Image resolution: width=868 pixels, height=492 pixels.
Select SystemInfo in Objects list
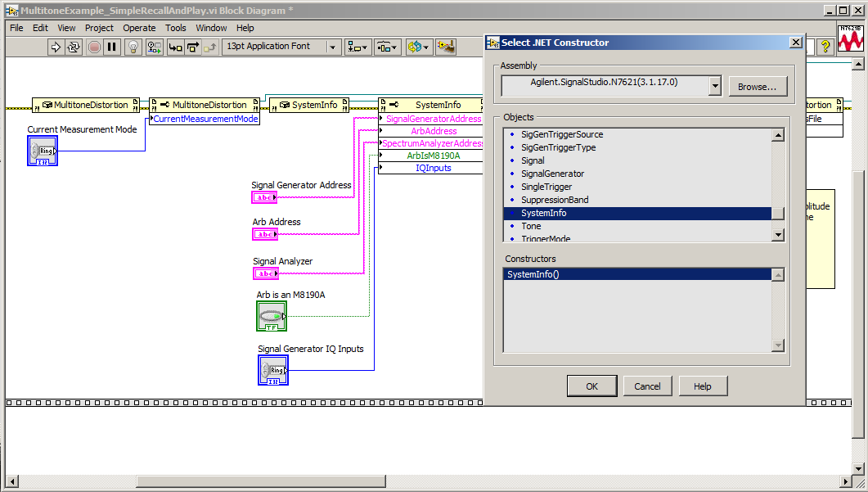click(x=638, y=214)
